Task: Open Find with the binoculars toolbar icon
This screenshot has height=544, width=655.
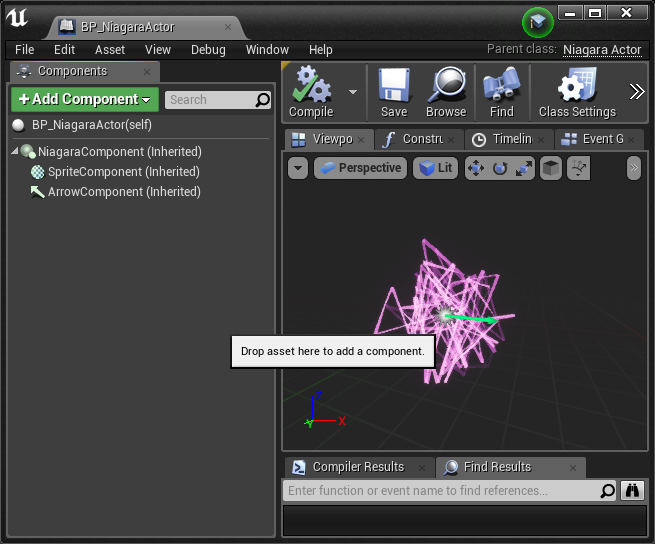Action: tap(502, 92)
